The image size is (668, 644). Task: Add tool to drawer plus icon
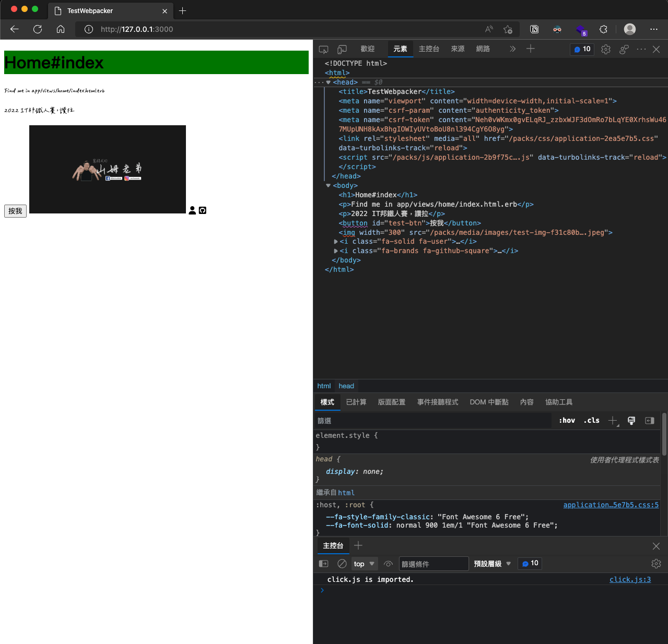358,545
